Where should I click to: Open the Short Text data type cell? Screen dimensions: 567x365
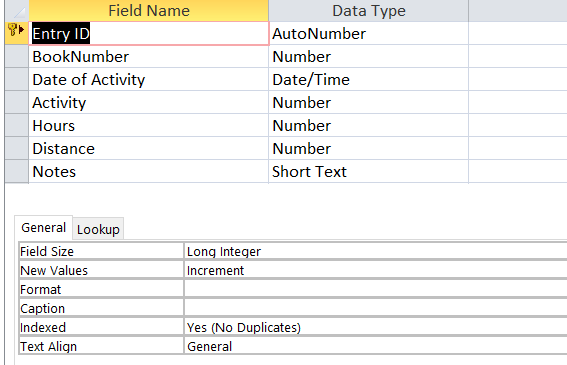pos(368,171)
